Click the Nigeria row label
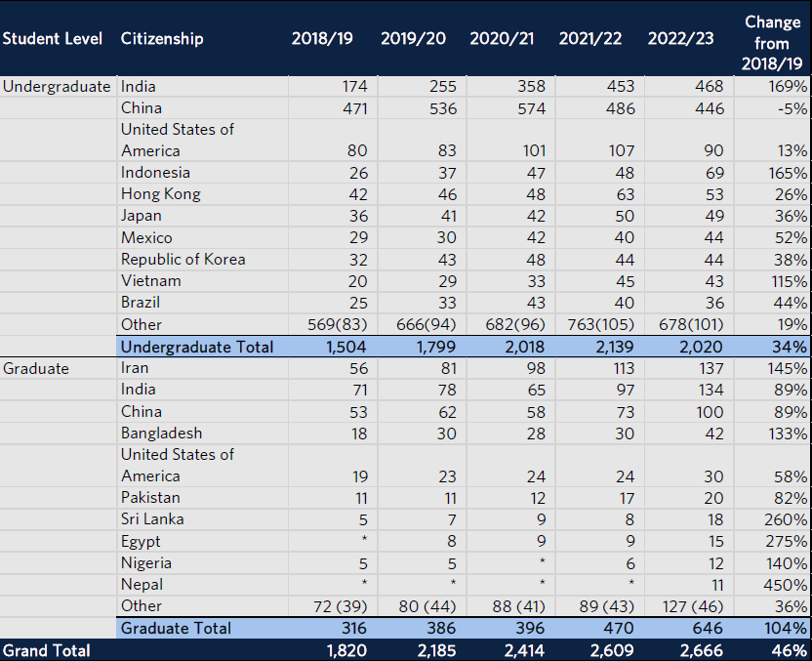The width and height of the screenshot is (812, 661). (146, 563)
